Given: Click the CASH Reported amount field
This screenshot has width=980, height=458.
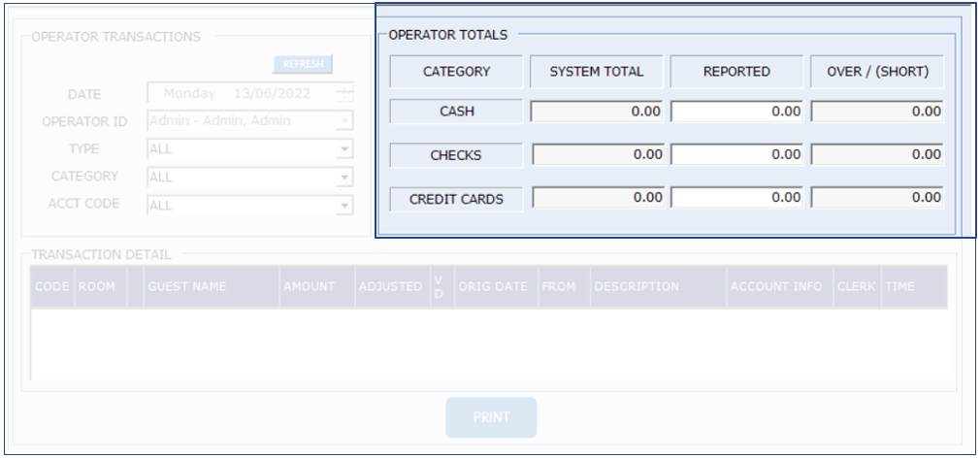Looking at the screenshot, I should point(736,112).
